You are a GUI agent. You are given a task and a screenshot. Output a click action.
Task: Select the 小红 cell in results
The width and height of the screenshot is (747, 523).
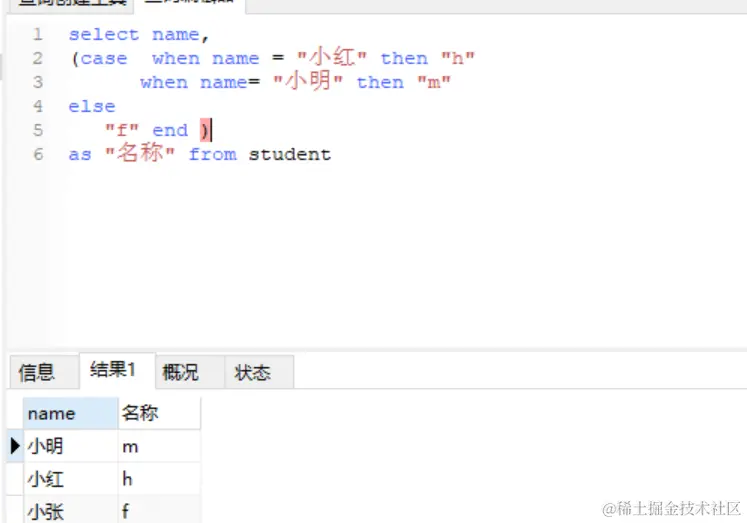(71, 479)
